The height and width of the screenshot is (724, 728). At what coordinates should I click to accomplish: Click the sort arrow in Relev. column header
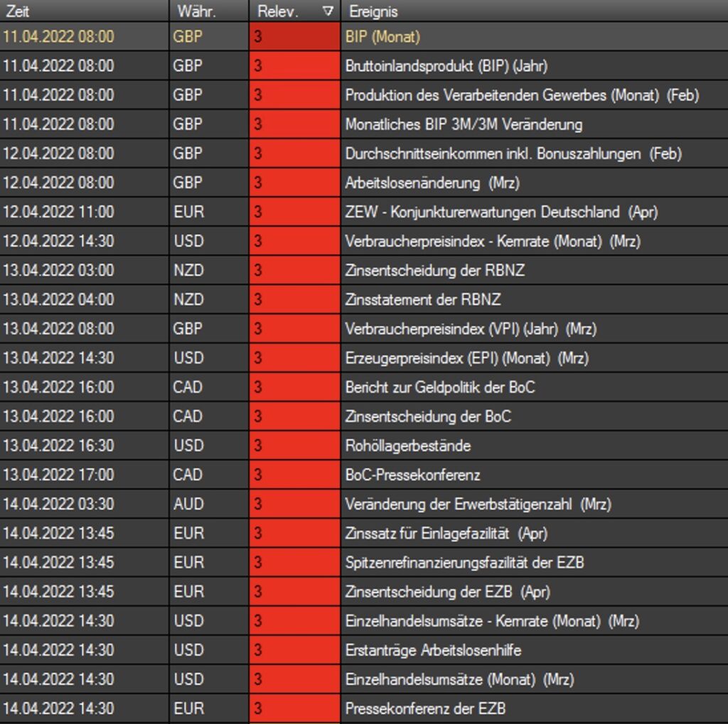point(327,11)
